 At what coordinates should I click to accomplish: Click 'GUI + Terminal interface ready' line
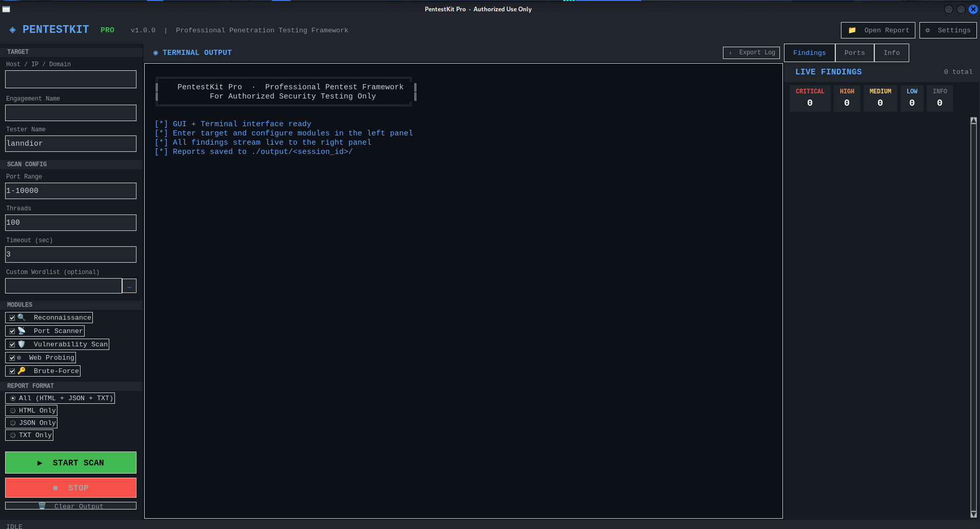click(233, 124)
